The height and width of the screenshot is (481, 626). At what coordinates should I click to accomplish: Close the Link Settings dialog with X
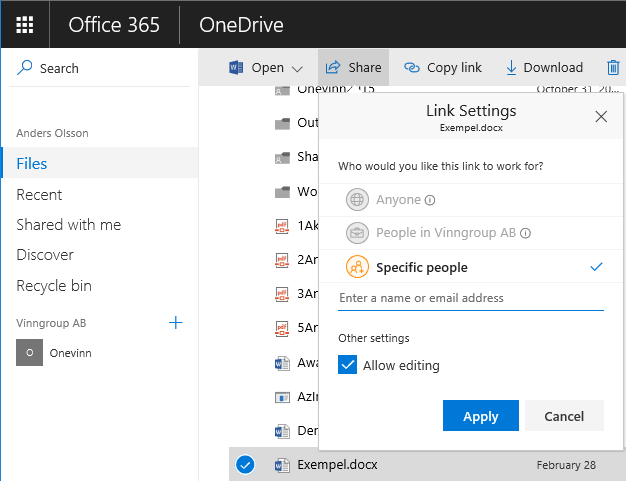pos(601,117)
